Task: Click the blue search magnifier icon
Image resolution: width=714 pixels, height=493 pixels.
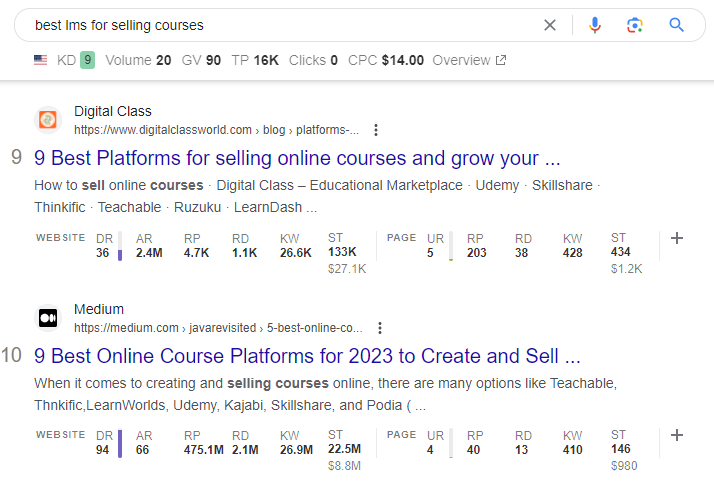Action: [x=676, y=25]
